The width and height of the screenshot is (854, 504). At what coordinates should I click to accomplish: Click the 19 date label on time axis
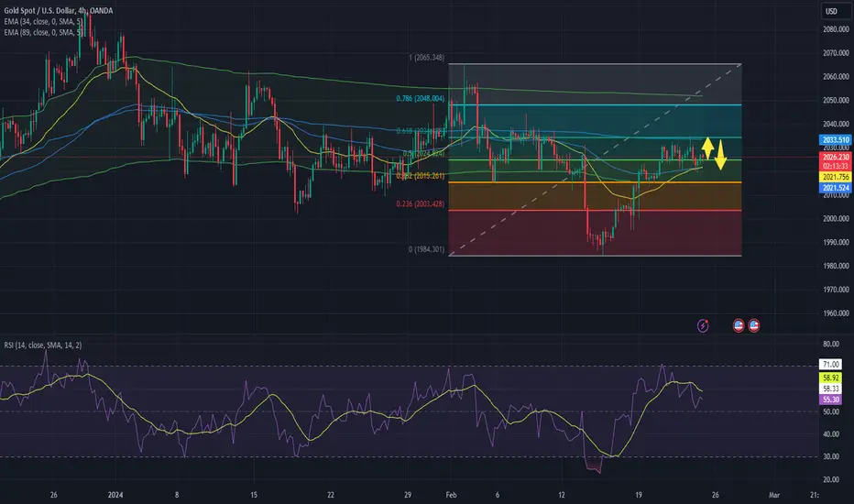[639, 495]
